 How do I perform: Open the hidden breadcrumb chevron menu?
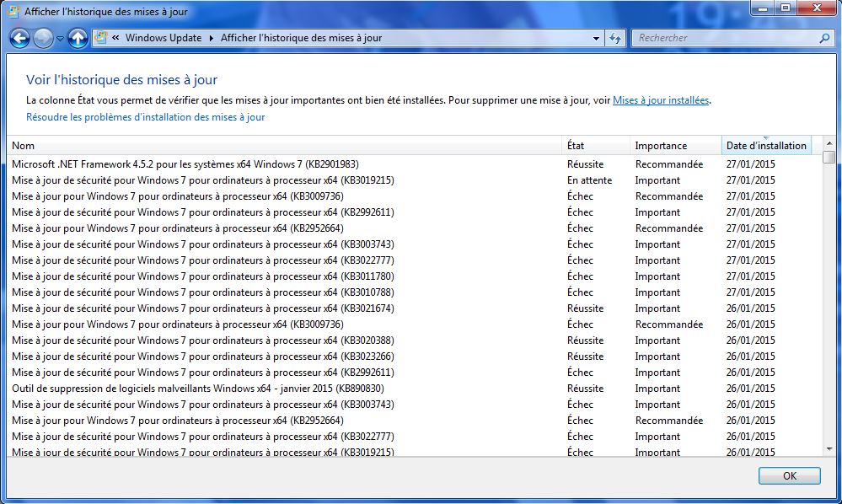[x=115, y=38]
